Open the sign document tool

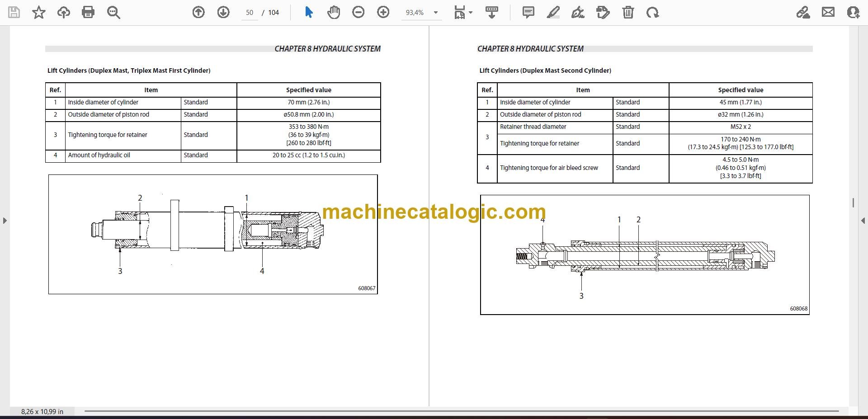(x=578, y=12)
